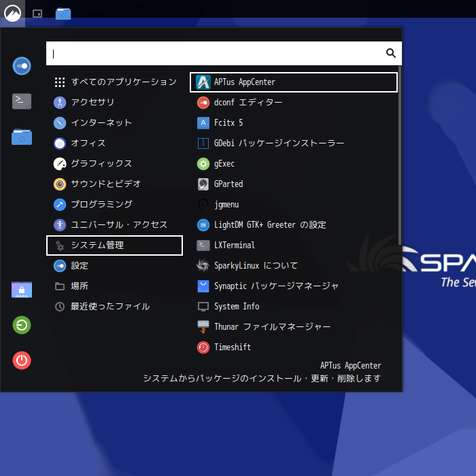The width and height of the screenshot is (476, 476).
Task: Open home folder from menu sidebar
Action: (22, 137)
